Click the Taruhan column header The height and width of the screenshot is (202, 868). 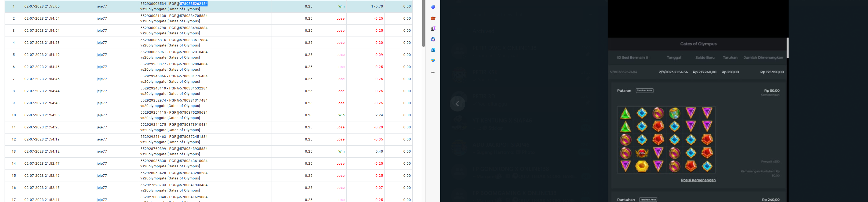coord(730,58)
